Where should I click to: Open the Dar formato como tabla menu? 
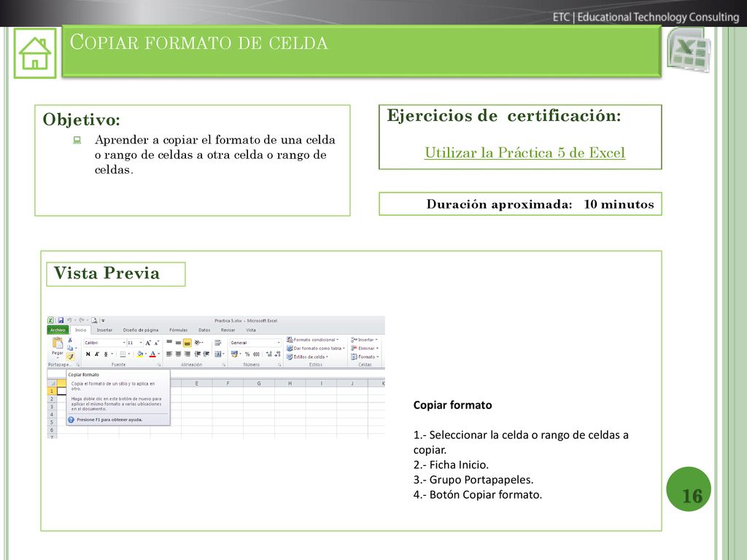[x=315, y=348]
